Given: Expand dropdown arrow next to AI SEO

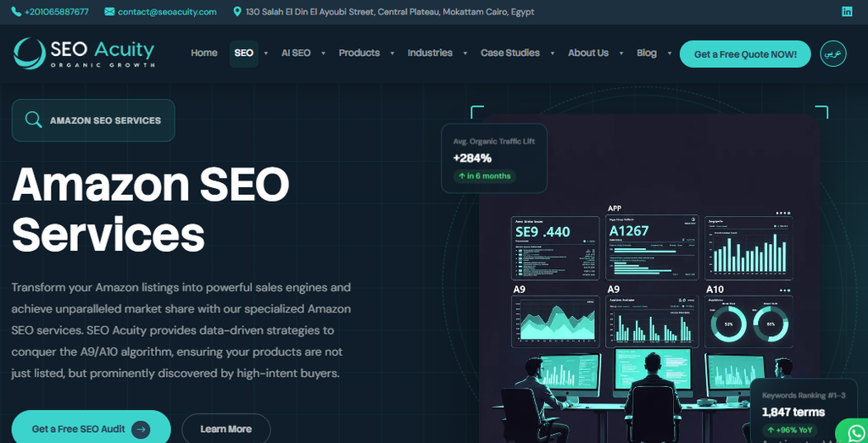Looking at the screenshot, I should pos(324,53).
